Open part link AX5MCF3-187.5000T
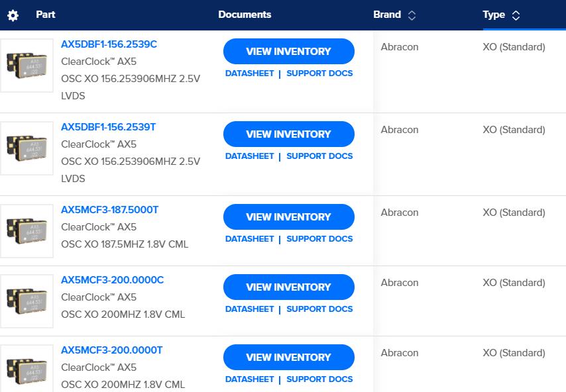This screenshot has height=392, width=566. tap(109, 210)
